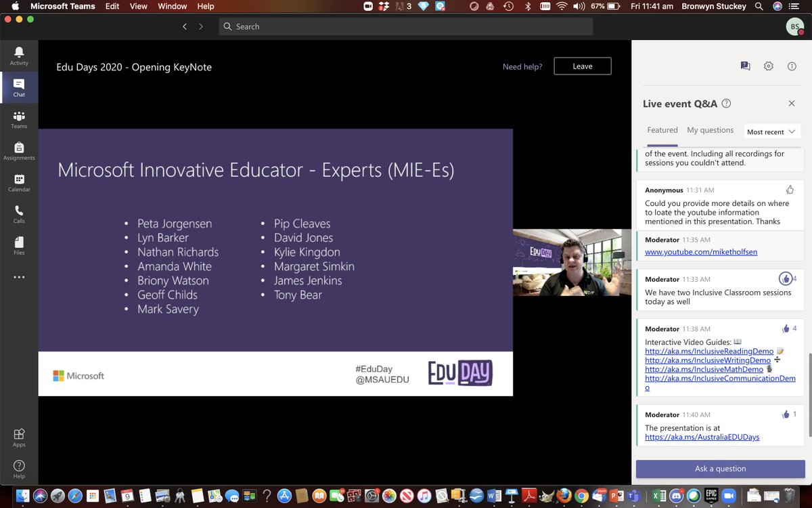Open Finder from the Dock
The width and height of the screenshot is (812, 508).
[23, 495]
